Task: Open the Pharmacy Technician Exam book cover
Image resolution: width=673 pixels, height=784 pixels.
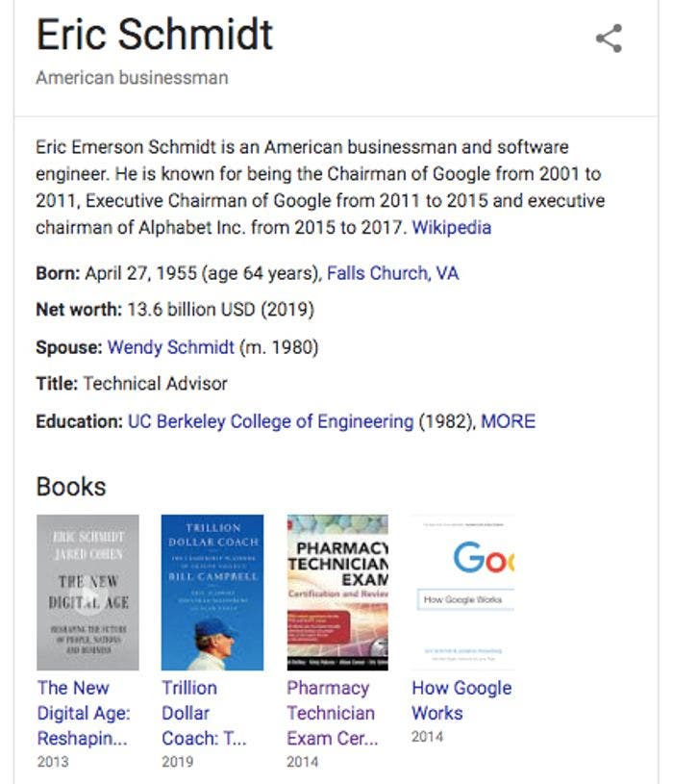Action: [x=337, y=589]
